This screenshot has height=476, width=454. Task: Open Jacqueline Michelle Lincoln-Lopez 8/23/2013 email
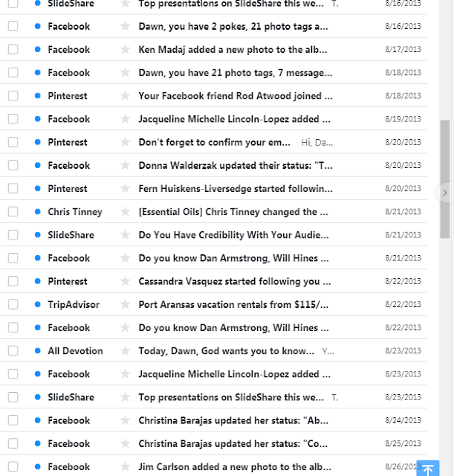click(234, 374)
